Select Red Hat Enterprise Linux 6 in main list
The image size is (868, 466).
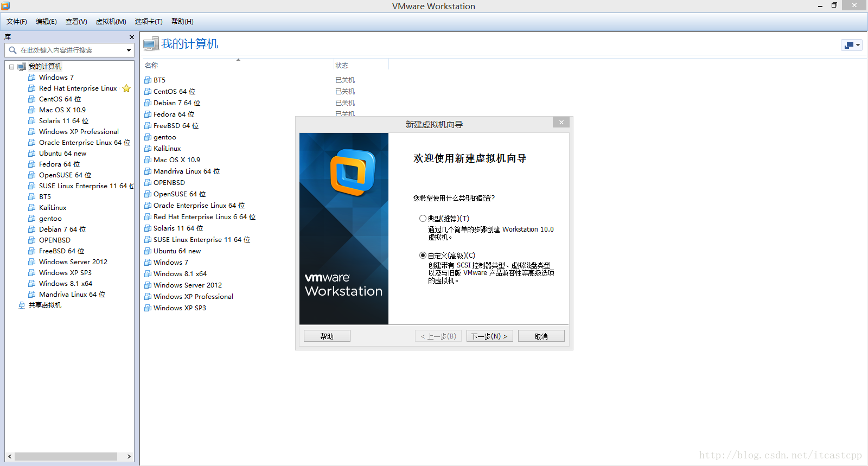tap(205, 217)
